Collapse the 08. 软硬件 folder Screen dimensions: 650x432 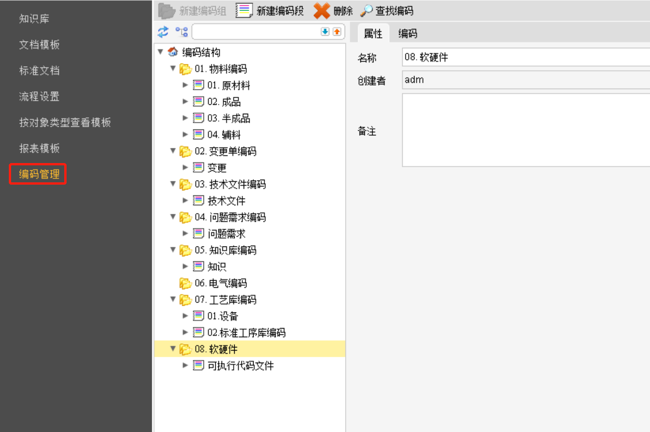[x=173, y=349]
